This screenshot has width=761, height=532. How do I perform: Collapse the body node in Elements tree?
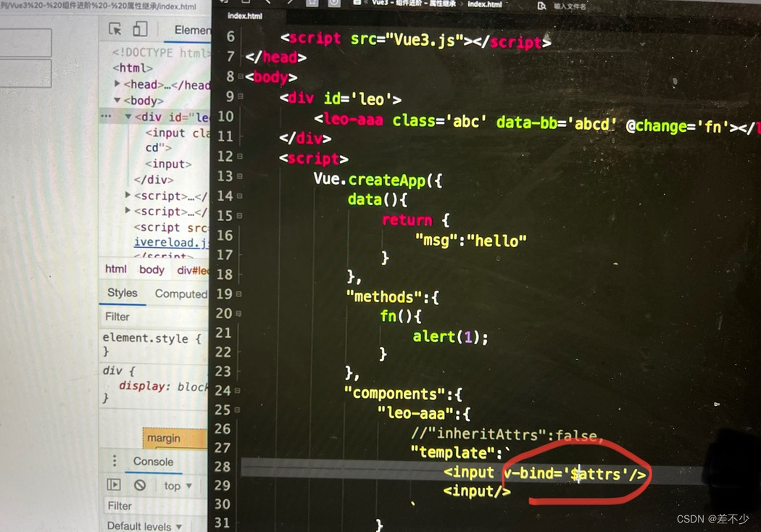[117, 100]
